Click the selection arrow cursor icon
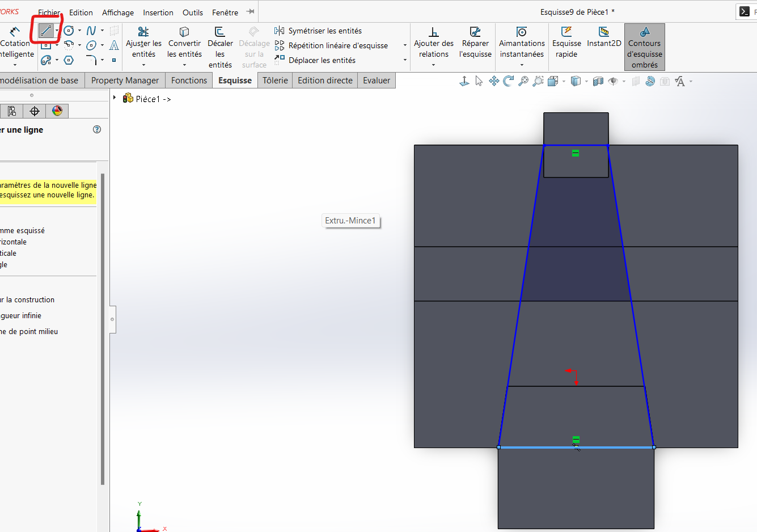 click(479, 81)
